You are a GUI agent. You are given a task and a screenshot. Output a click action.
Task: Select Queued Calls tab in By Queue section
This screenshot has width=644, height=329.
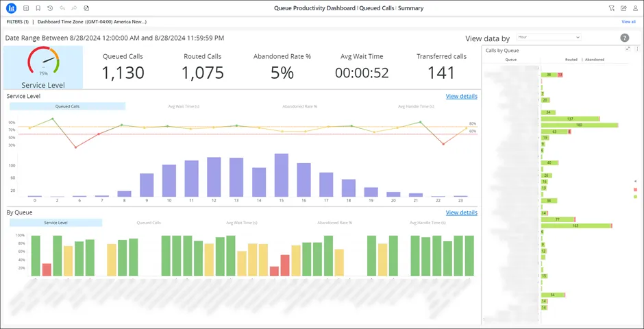(149, 223)
